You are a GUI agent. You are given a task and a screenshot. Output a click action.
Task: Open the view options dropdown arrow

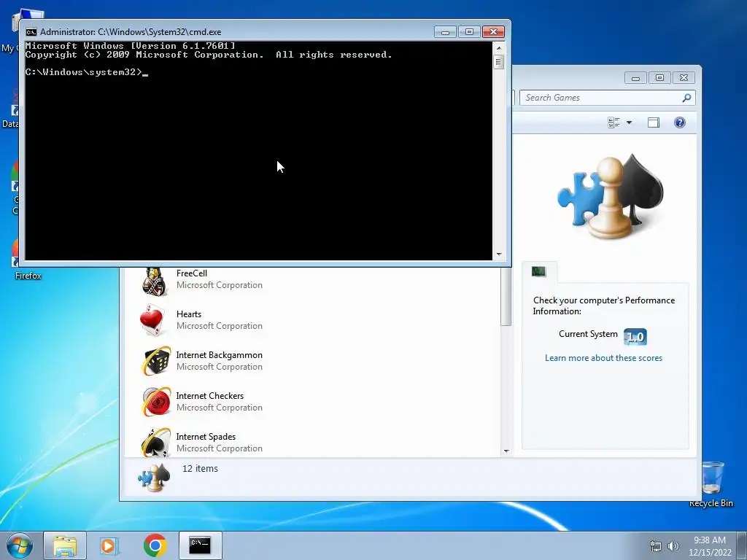(629, 122)
